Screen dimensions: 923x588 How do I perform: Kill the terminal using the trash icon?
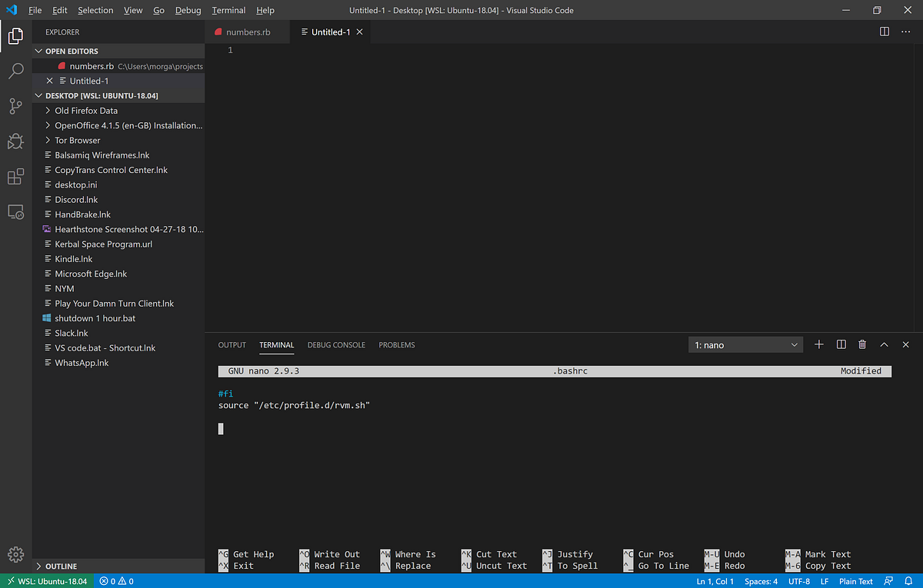pos(861,344)
